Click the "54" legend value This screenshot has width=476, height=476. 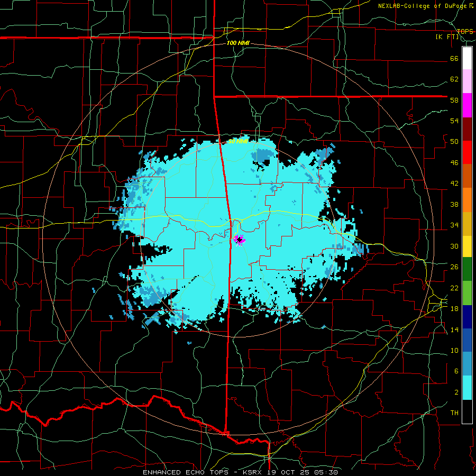point(454,121)
